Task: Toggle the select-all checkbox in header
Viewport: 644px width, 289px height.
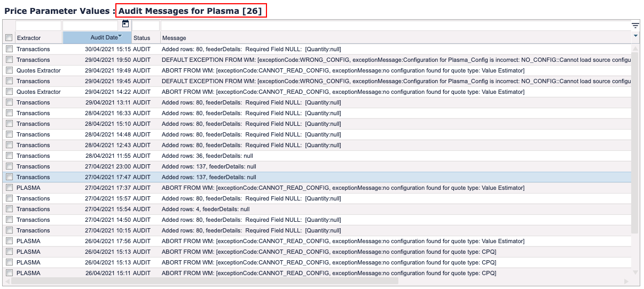Action: [9, 38]
